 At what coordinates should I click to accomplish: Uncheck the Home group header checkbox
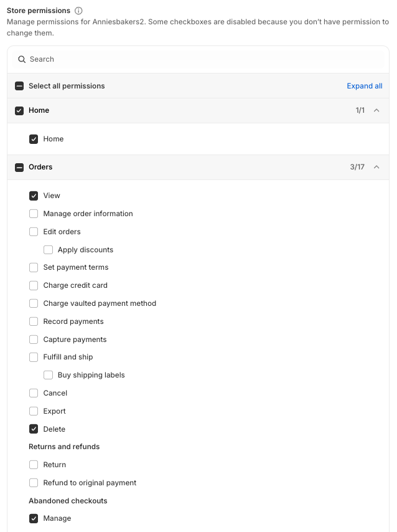click(19, 110)
